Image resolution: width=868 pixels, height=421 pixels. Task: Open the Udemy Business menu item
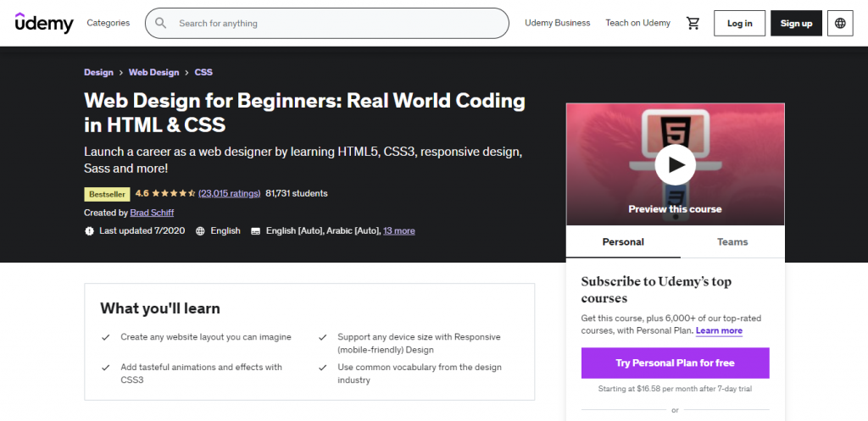click(557, 23)
